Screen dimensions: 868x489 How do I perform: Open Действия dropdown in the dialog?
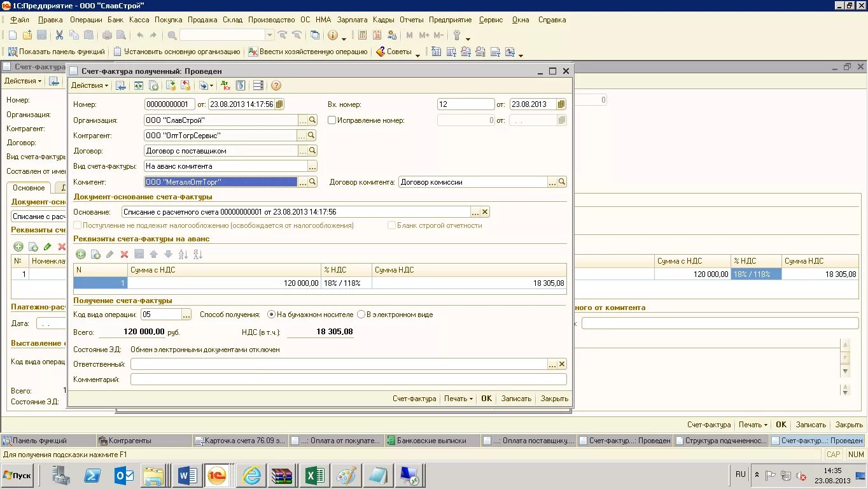pyautogui.click(x=90, y=85)
